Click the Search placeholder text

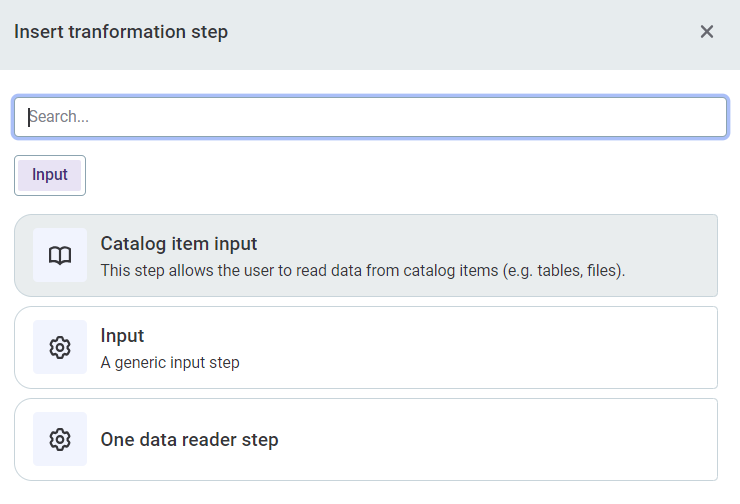60,116
